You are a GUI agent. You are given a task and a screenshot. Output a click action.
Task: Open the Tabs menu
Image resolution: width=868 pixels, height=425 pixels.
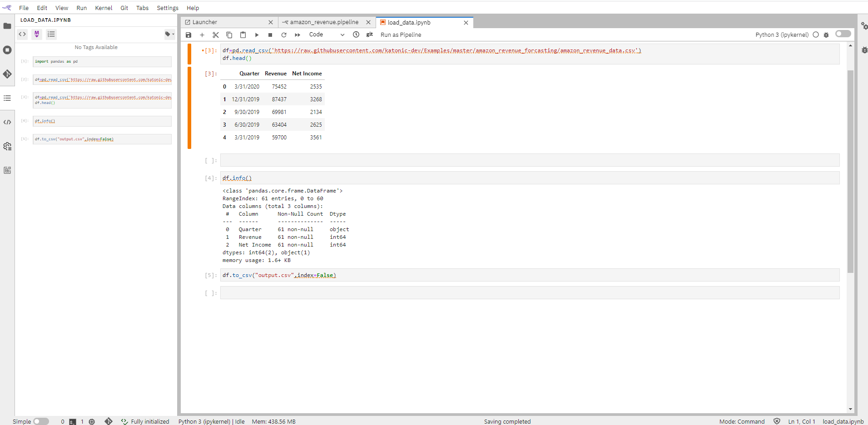coord(143,8)
